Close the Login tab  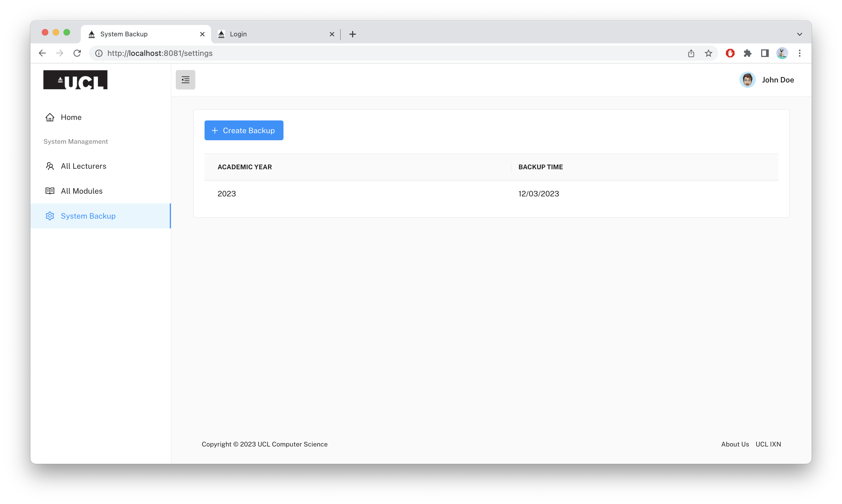(x=332, y=34)
